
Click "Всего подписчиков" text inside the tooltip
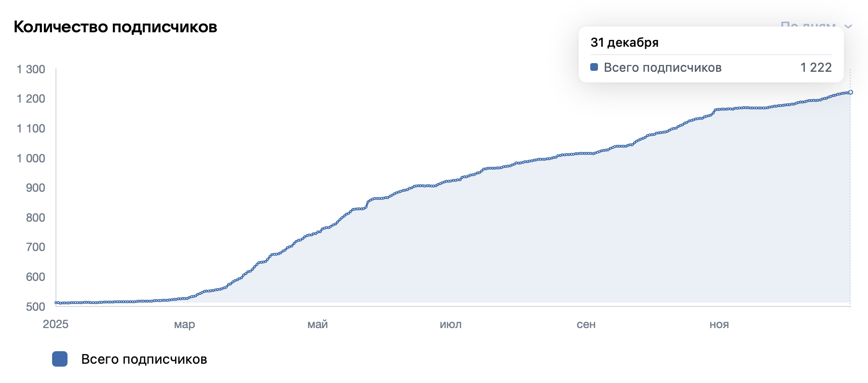tap(663, 67)
